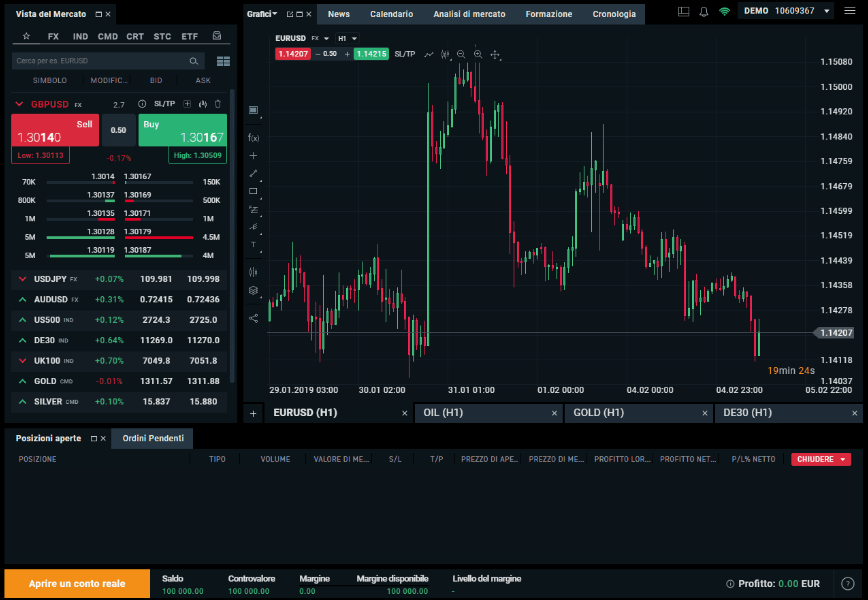Toggle SL/TP for GBPUSD in market view

click(164, 104)
